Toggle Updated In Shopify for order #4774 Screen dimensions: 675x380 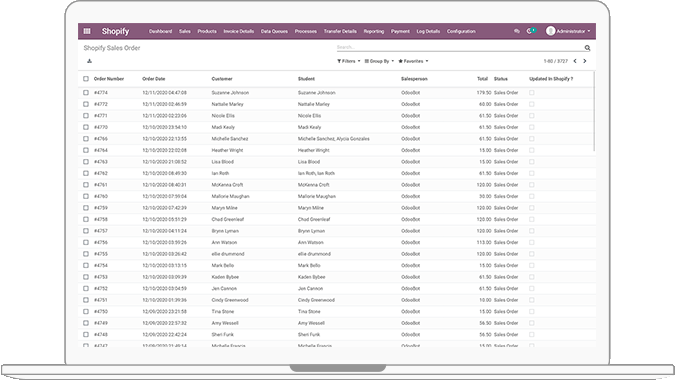532,93
